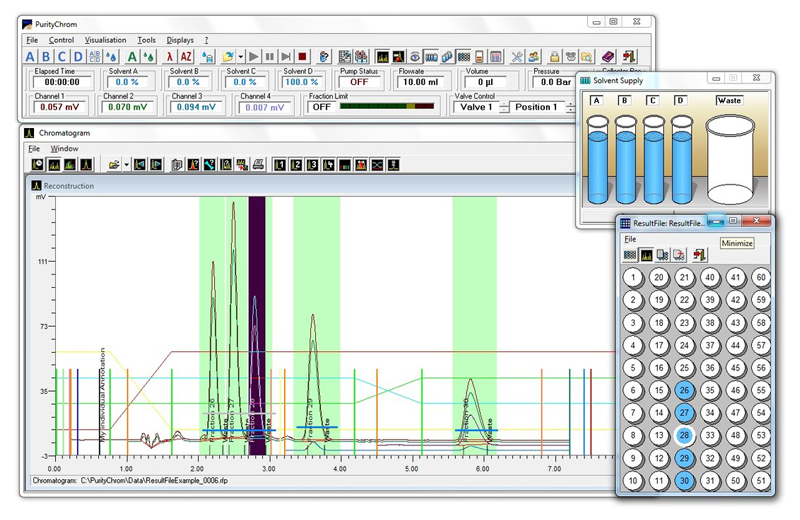
Task: Click the lambda wavelength icon
Action: click(170, 57)
